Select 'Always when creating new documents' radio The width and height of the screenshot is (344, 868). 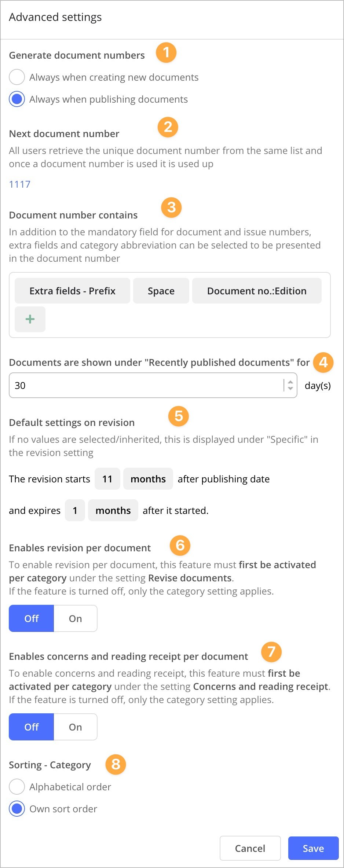(17, 77)
